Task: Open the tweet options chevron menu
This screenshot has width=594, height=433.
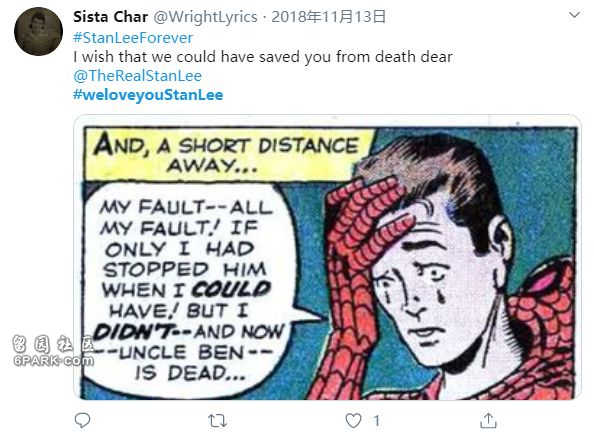Action: click(x=575, y=15)
